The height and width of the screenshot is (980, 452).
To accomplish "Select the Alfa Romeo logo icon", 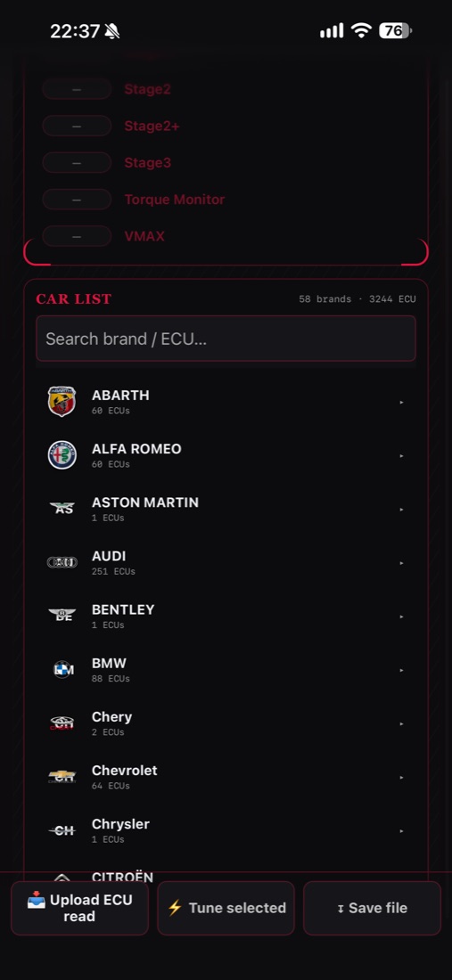I will pos(62,455).
